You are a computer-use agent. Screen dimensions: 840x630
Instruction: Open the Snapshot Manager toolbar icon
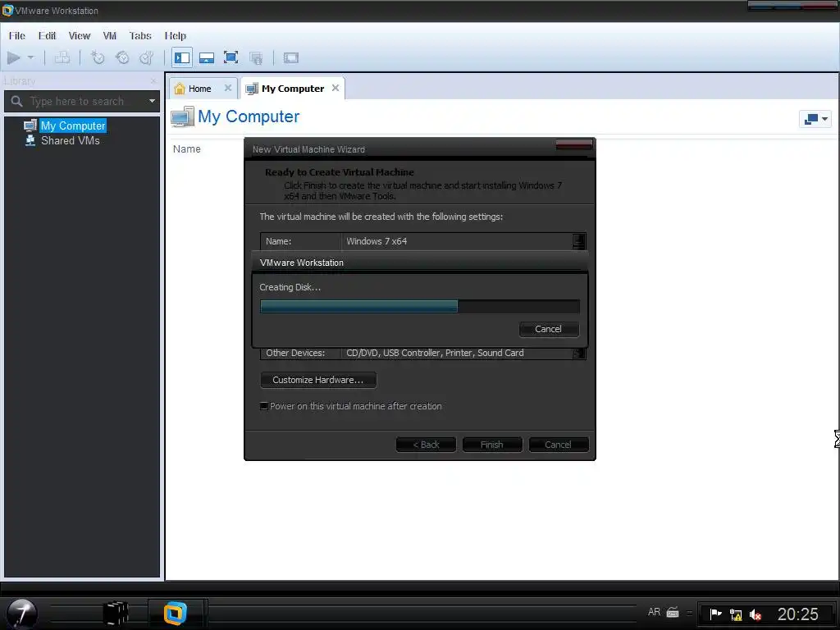[146, 57]
